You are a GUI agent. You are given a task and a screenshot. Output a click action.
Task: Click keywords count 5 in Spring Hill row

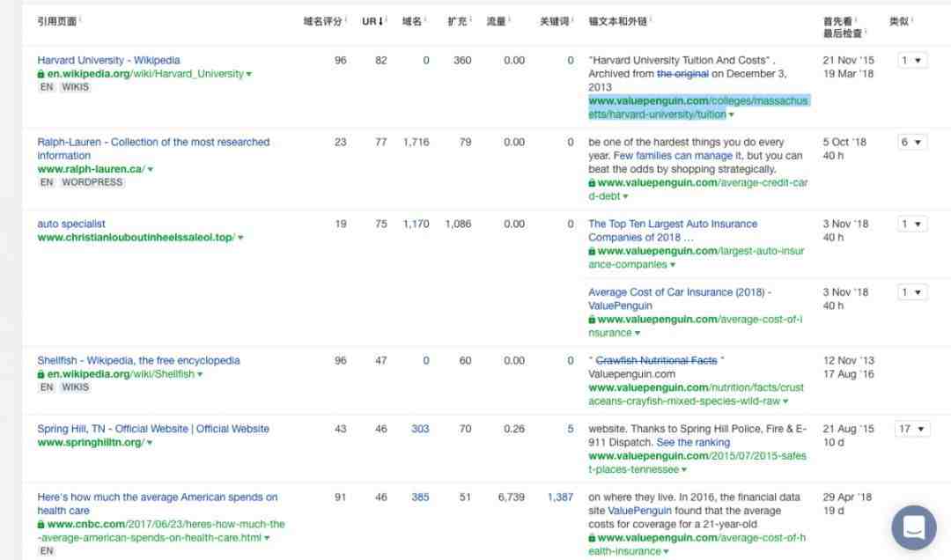pos(570,429)
